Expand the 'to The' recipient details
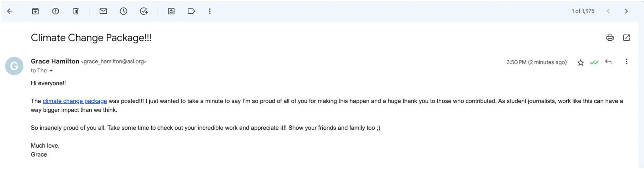644x169 pixels. [51, 71]
